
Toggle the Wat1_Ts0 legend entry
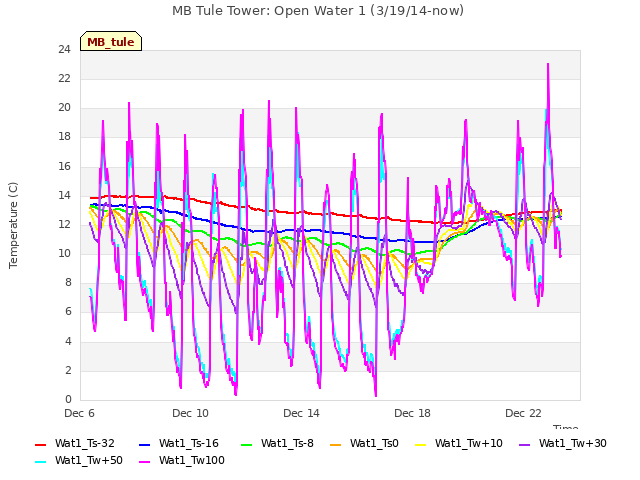pyautogui.click(x=364, y=444)
